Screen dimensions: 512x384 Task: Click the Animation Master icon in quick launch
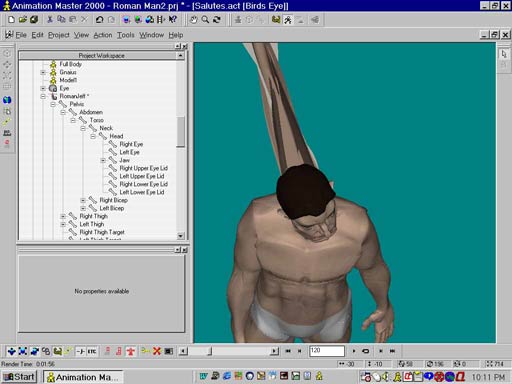[x=319, y=376]
